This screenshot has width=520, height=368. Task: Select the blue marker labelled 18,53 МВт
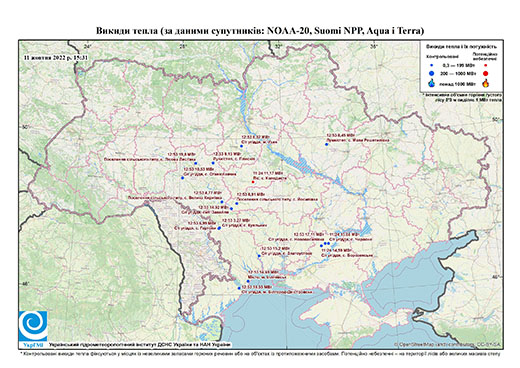tap(182, 178)
